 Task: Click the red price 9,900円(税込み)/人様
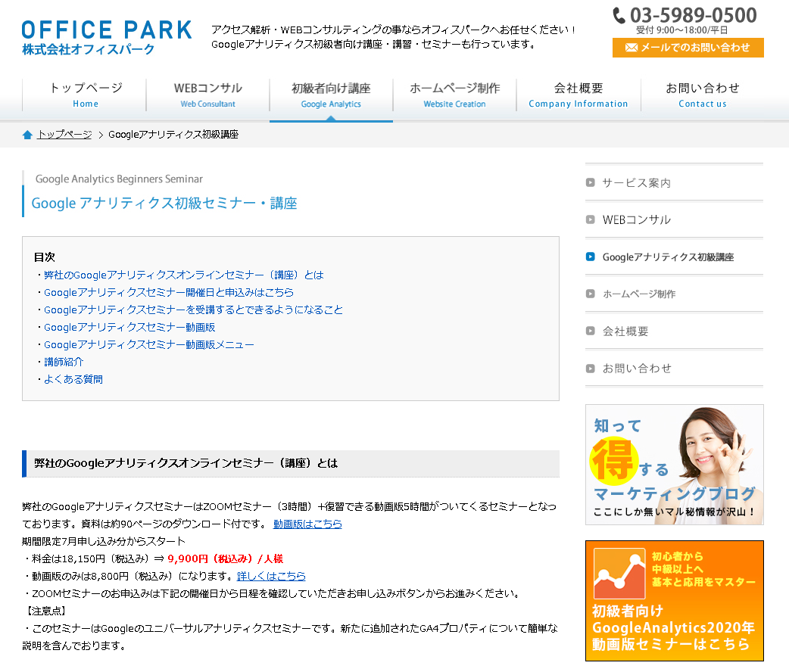226,558
